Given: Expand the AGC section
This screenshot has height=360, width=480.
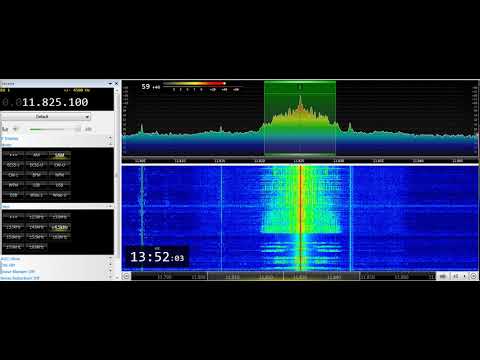Looking at the screenshot, I should [110, 258].
